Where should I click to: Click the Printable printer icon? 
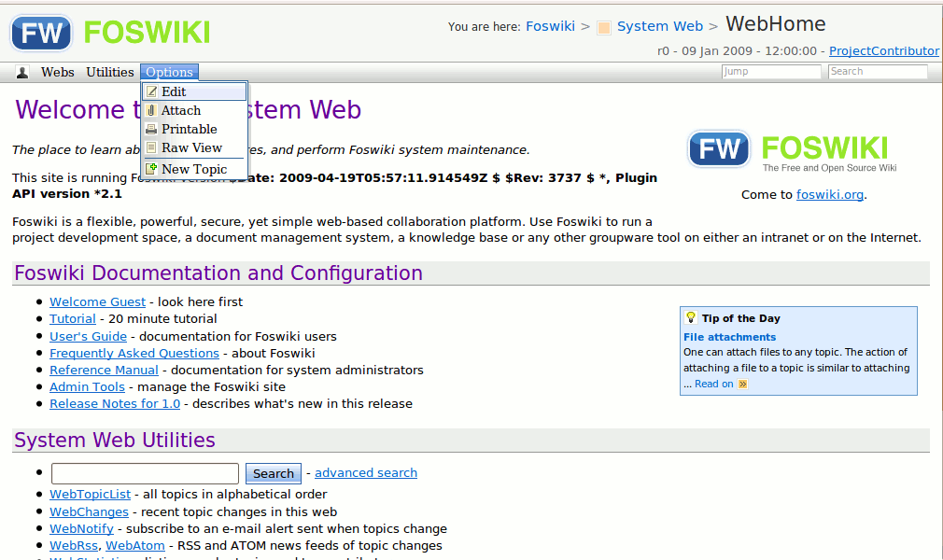tap(151, 129)
